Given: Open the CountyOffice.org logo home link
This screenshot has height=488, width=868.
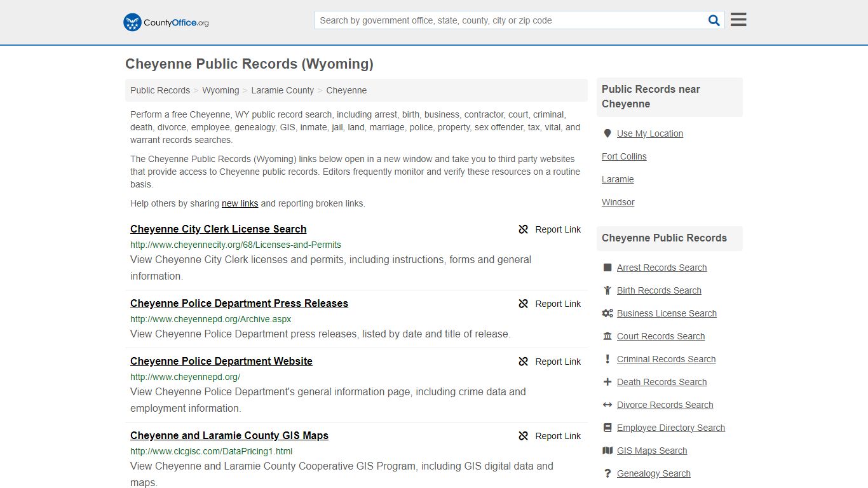Looking at the screenshot, I should point(166,22).
